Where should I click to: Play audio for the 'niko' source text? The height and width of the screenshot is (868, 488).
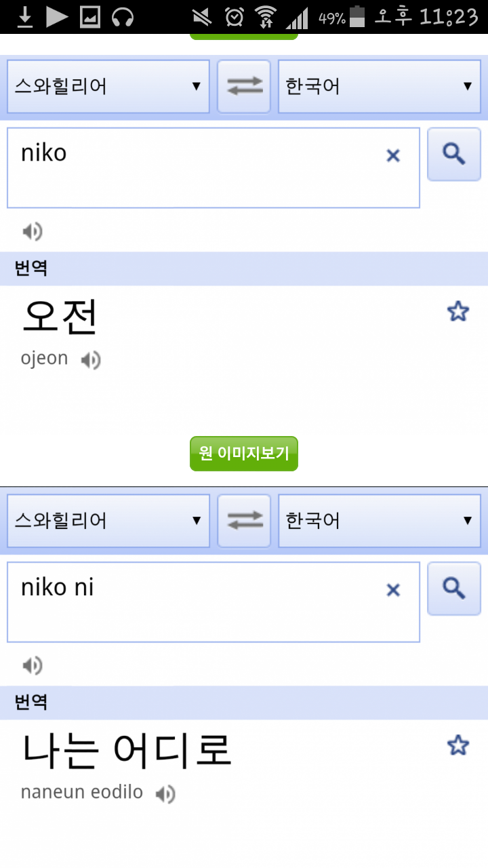[32, 232]
